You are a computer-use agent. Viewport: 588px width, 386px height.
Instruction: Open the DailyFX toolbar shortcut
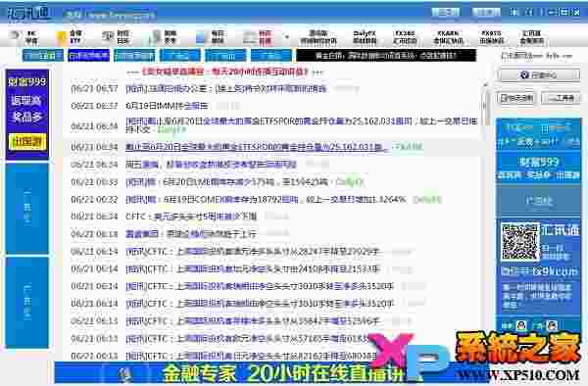pyautogui.click(x=365, y=36)
